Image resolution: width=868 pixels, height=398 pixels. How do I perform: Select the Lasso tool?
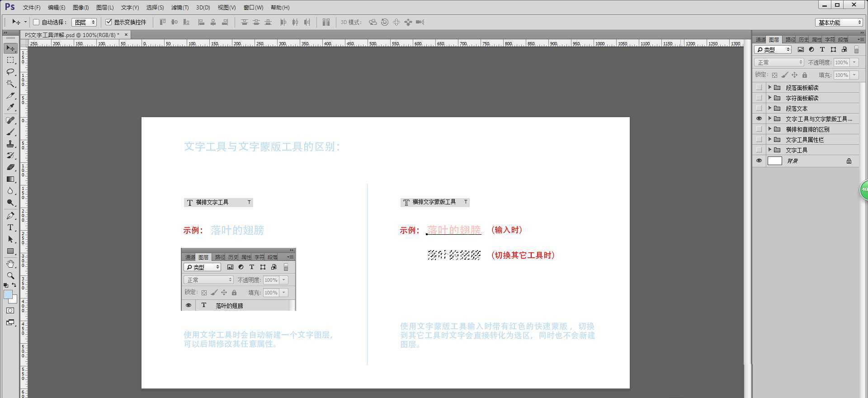(10, 72)
